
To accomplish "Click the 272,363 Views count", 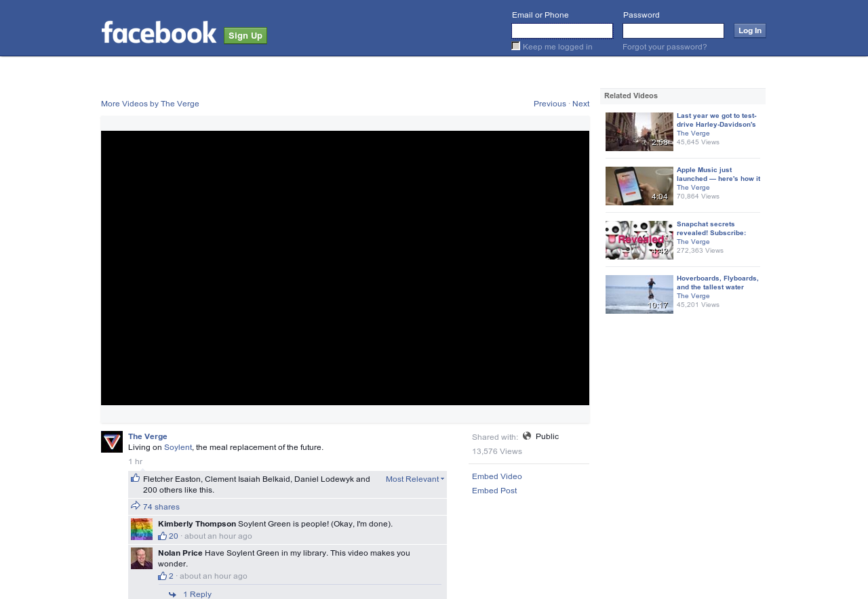I will [700, 251].
